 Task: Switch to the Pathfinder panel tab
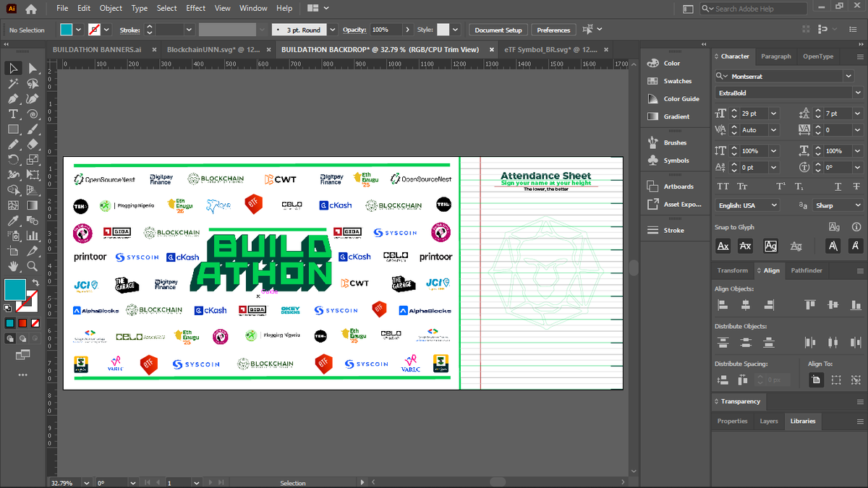point(807,270)
